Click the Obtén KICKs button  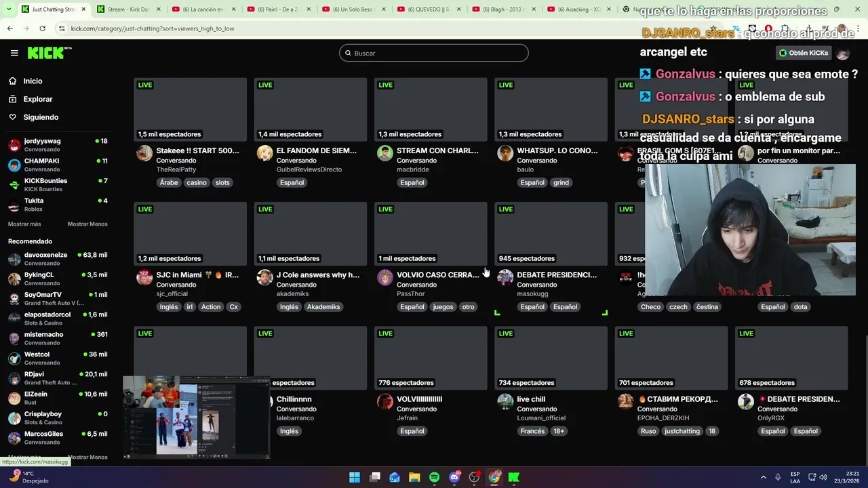coord(804,53)
